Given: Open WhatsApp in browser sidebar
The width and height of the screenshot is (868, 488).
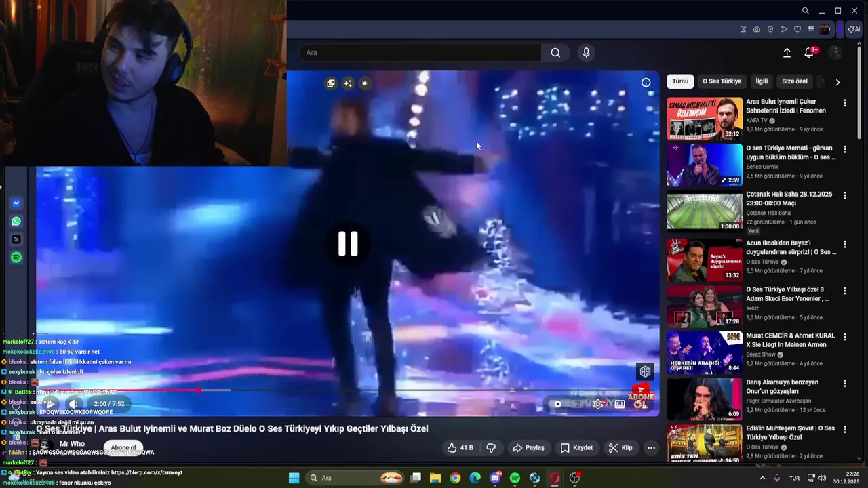Looking at the screenshot, I should tap(16, 221).
